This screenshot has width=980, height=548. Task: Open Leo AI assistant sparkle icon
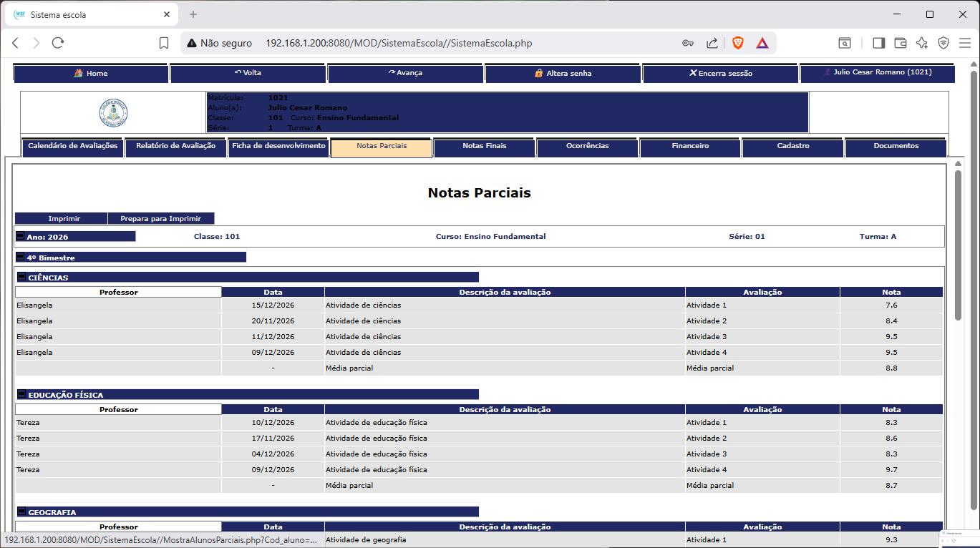922,43
